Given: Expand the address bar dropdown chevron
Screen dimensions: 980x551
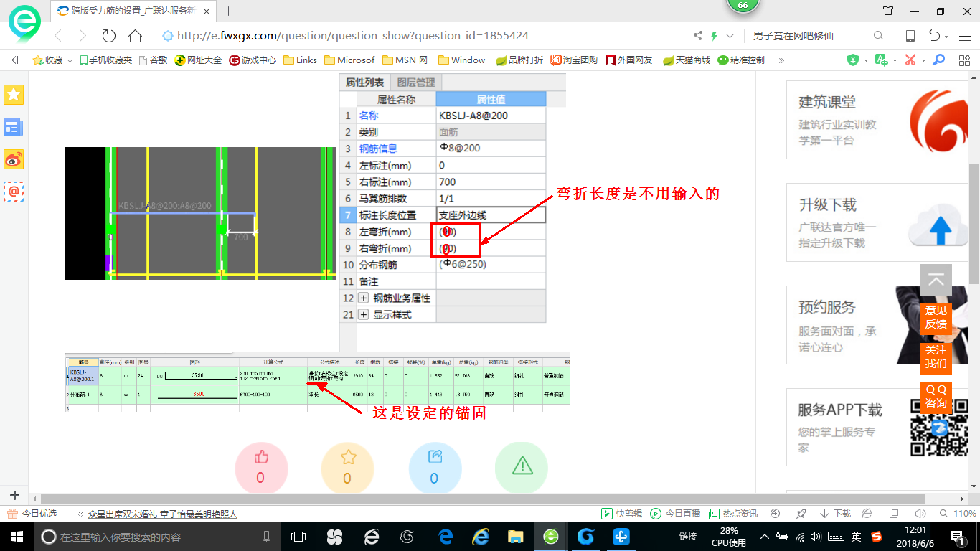Looking at the screenshot, I should 730,36.
